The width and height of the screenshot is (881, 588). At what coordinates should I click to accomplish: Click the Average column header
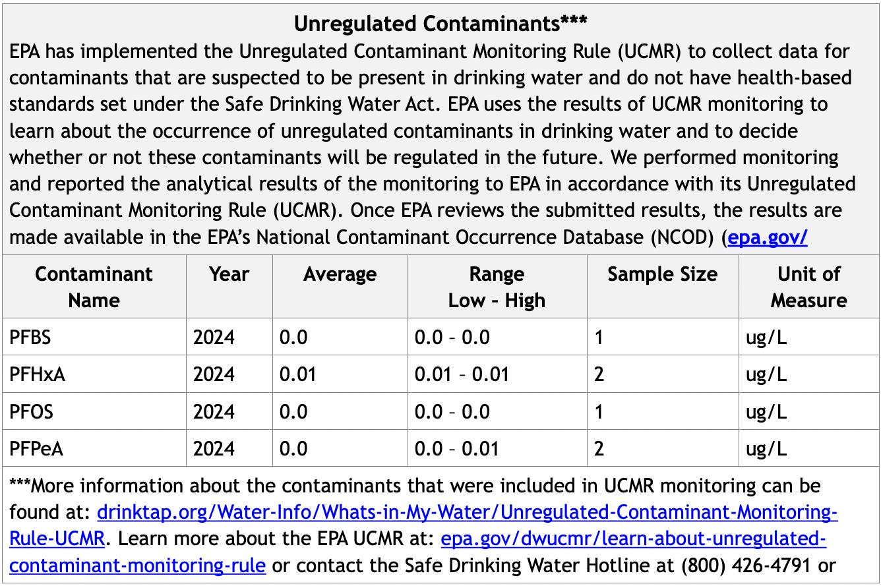(340, 274)
